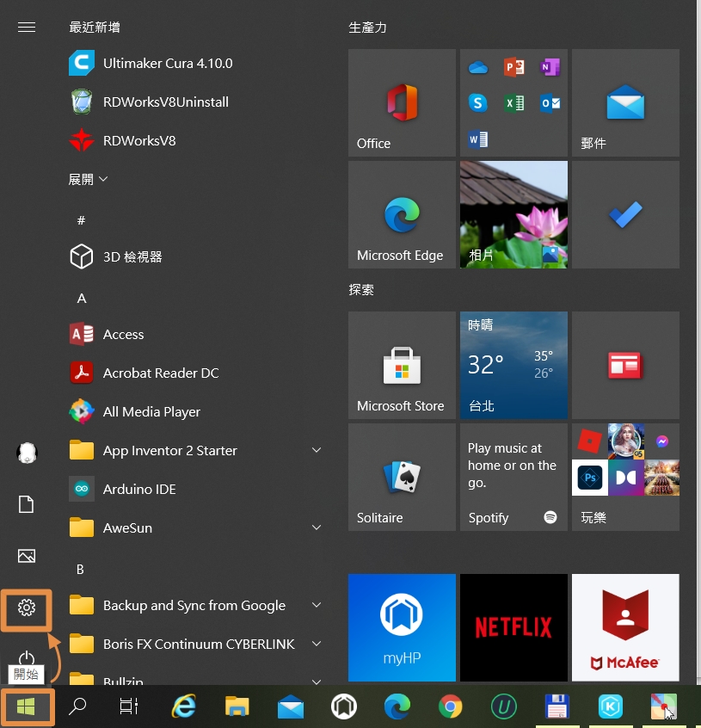Screen dimensions: 701x728
Task: Open the Microsoft Store tile
Action: 402,366
